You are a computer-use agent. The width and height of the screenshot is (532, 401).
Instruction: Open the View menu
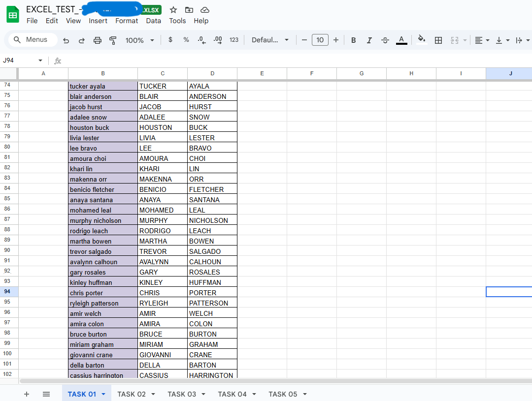click(x=73, y=21)
